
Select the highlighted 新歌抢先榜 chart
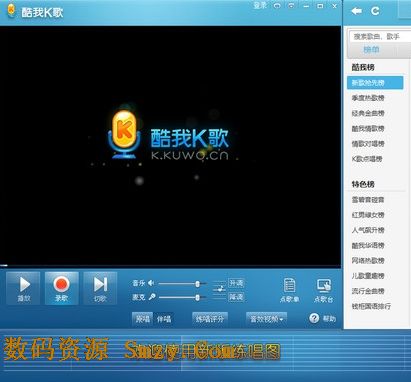375,83
